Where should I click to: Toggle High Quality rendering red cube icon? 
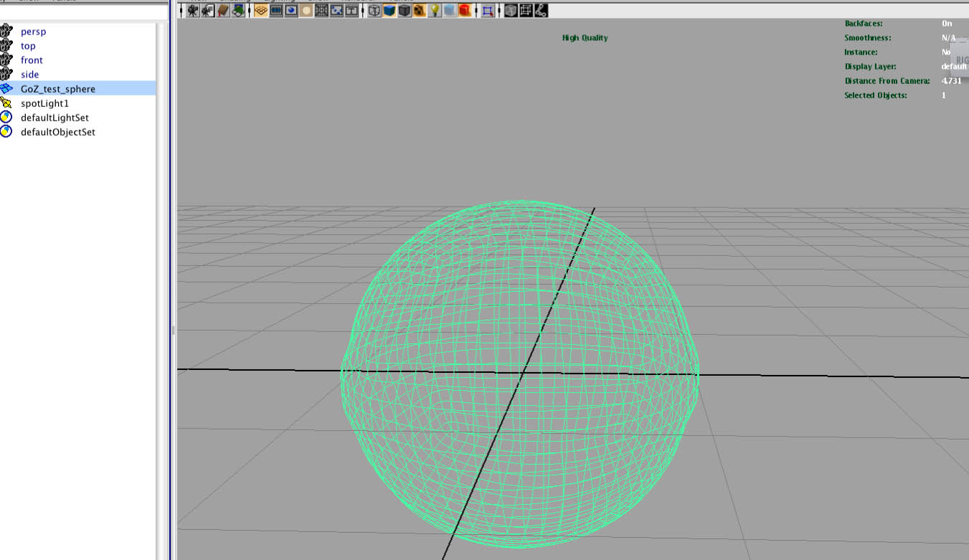[465, 11]
